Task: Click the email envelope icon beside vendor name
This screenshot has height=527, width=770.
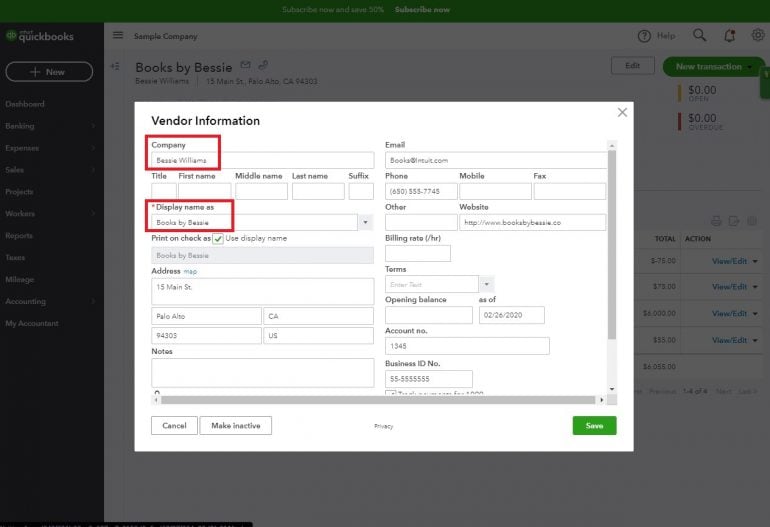Action: [246, 66]
